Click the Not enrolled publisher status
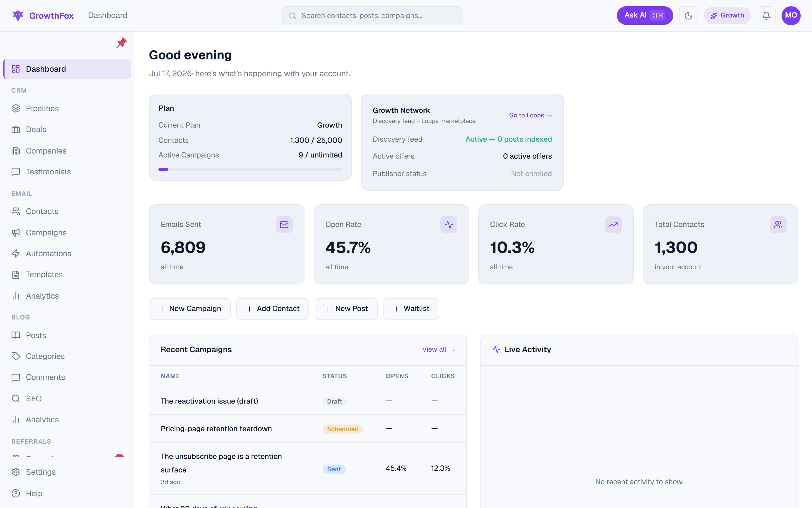The height and width of the screenshot is (508, 812). tap(531, 174)
